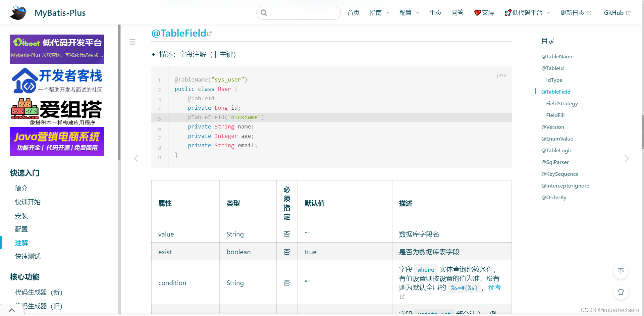Go to next page arrow
The height and width of the screenshot is (316, 644).
(x=626, y=158)
